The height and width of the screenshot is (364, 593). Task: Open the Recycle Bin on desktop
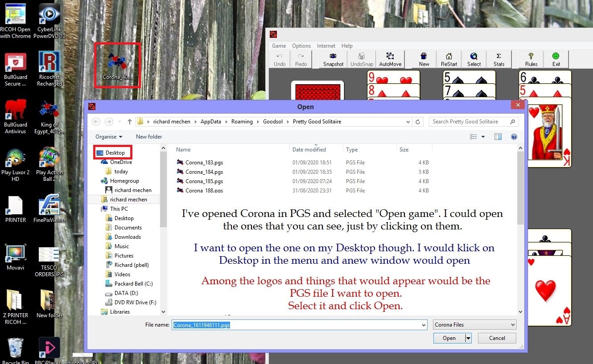point(16,351)
